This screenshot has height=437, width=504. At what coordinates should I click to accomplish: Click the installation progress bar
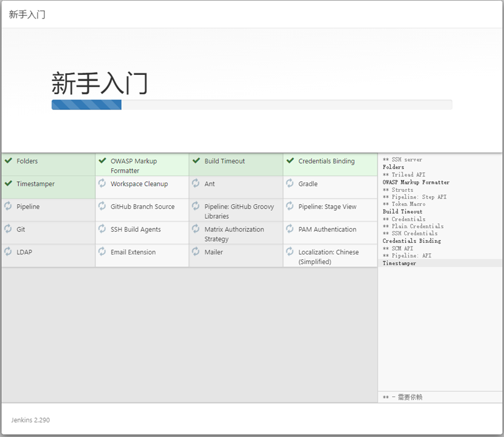coord(251,104)
